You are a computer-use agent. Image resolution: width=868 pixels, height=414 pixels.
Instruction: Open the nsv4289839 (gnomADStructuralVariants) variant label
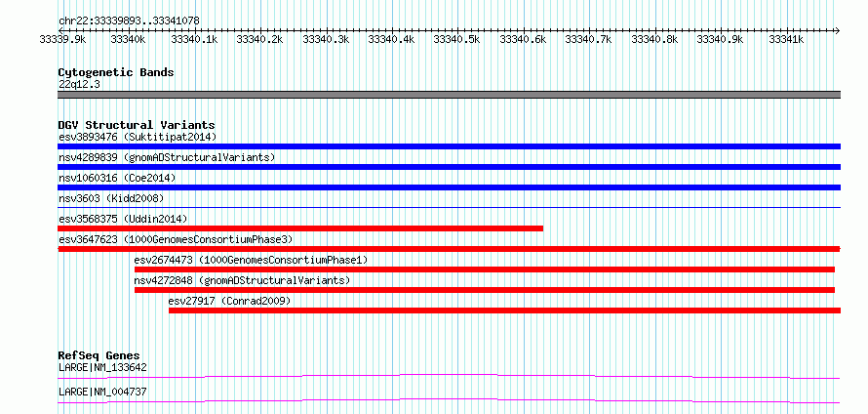coord(167,157)
